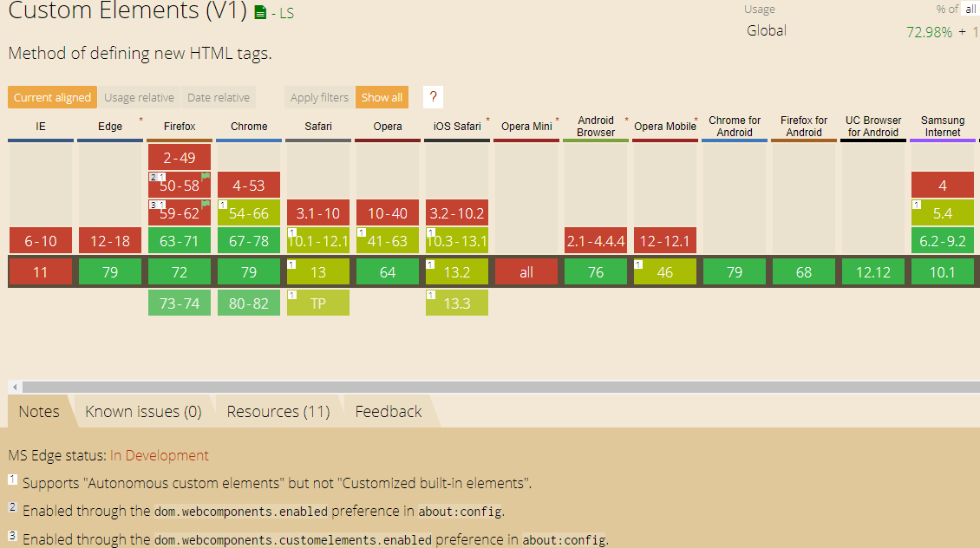Click Chrome versions 4-53 cell
This screenshot has width=980, height=548.
[x=249, y=185]
